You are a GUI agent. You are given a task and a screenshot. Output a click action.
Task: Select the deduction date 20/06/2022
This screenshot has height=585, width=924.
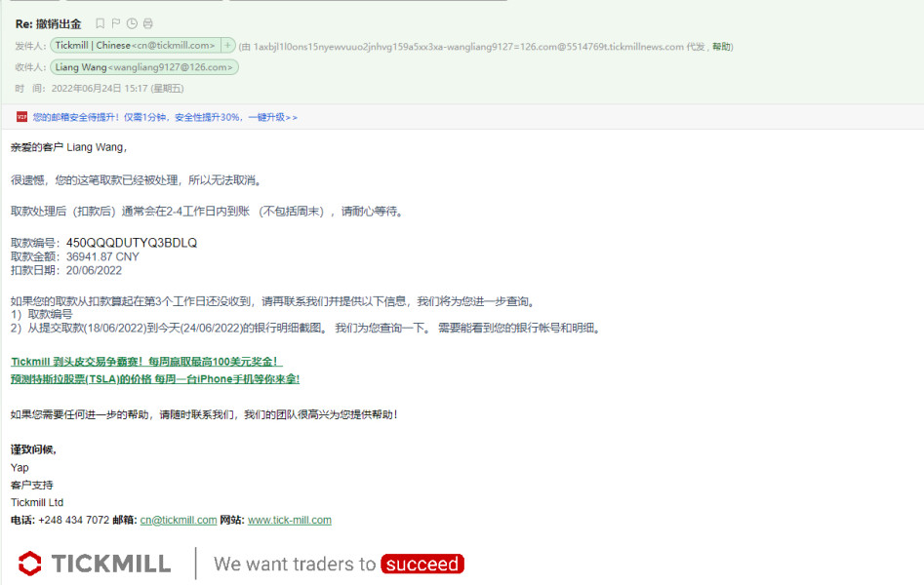point(94,270)
